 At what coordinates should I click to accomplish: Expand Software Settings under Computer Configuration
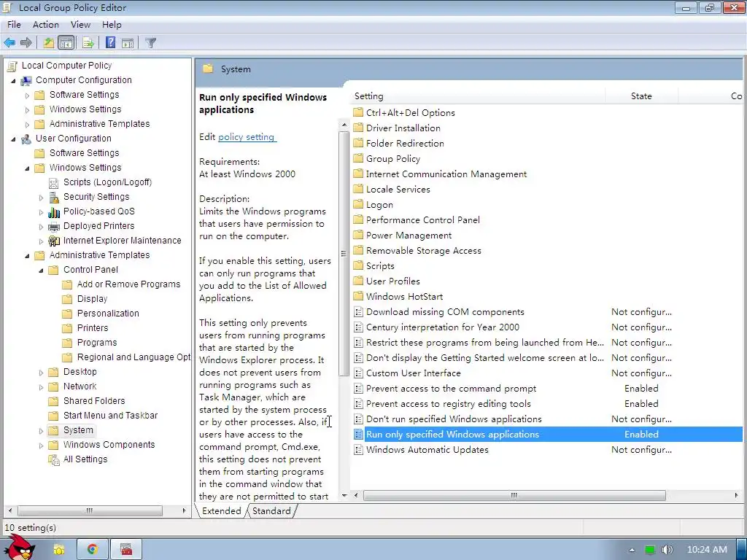pos(27,96)
